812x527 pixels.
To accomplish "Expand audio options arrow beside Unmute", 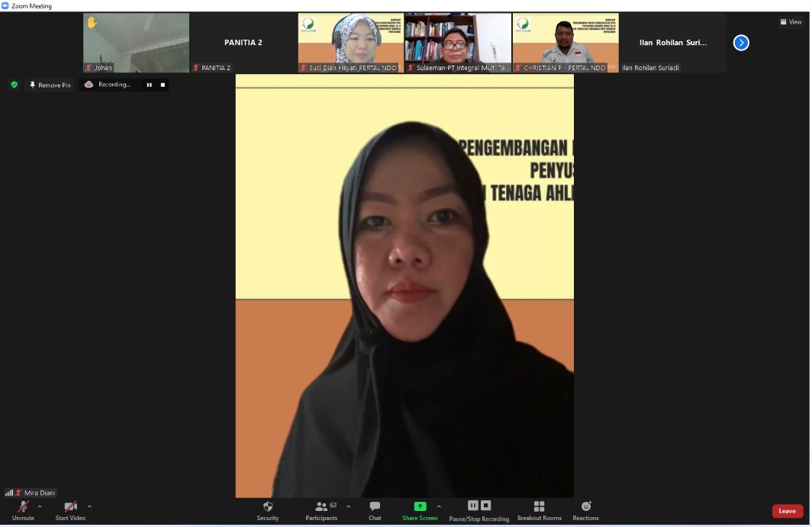I will tap(40, 506).
